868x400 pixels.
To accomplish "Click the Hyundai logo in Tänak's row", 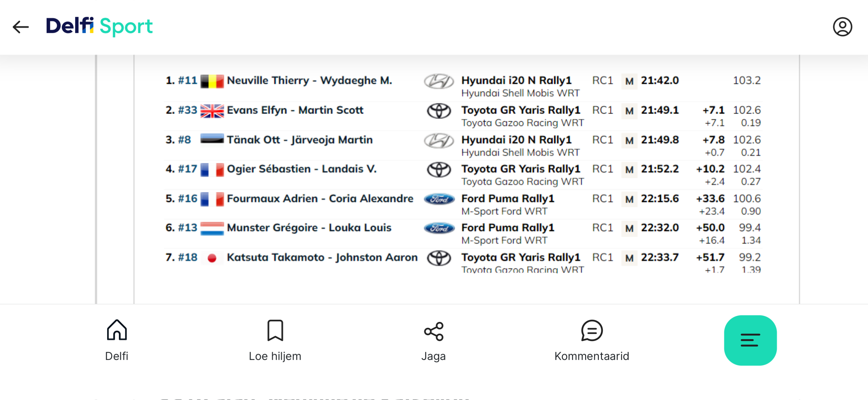I will coord(439,140).
